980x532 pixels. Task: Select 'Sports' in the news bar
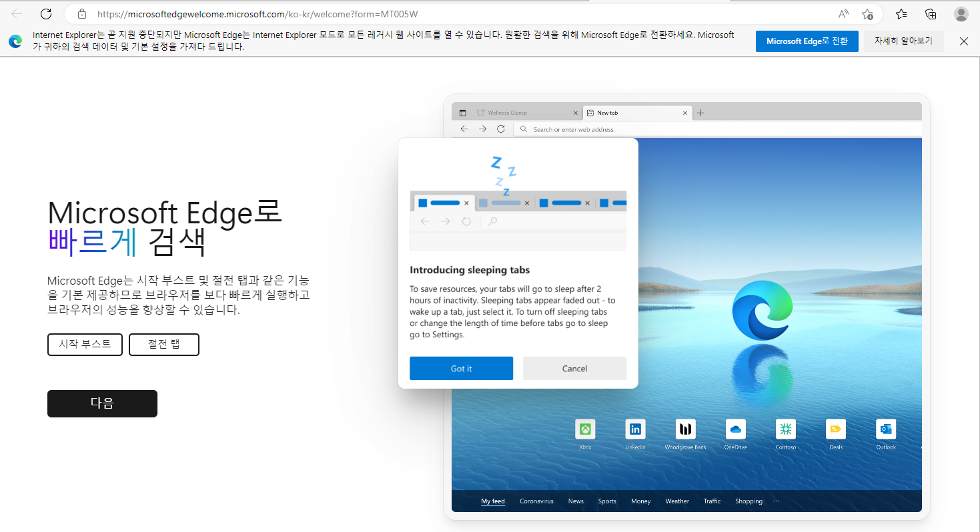click(607, 501)
